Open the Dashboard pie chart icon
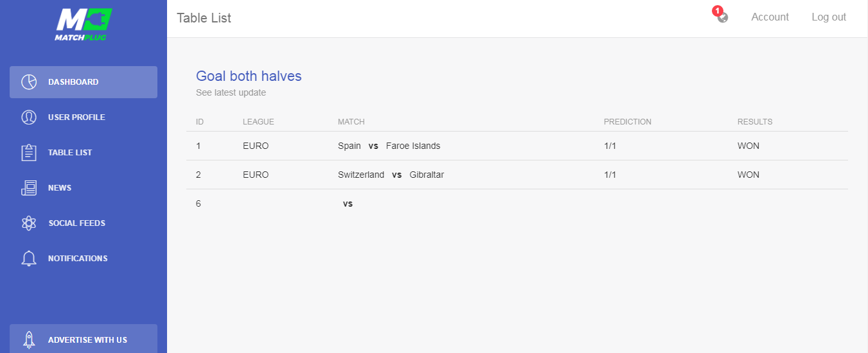The height and width of the screenshot is (353, 868). click(x=29, y=82)
